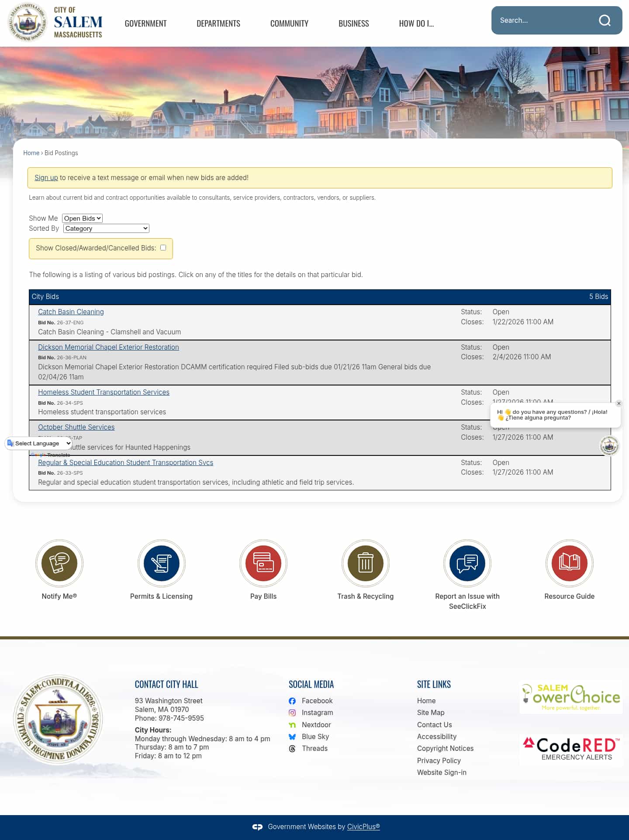629x840 pixels.
Task: Click the Nextdoor social icon
Action: (292, 725)
